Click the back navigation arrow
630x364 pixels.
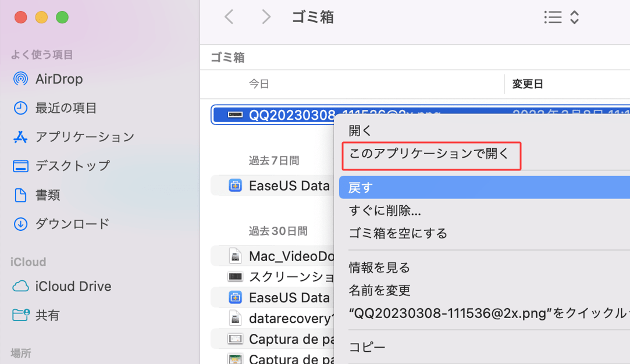229,17
